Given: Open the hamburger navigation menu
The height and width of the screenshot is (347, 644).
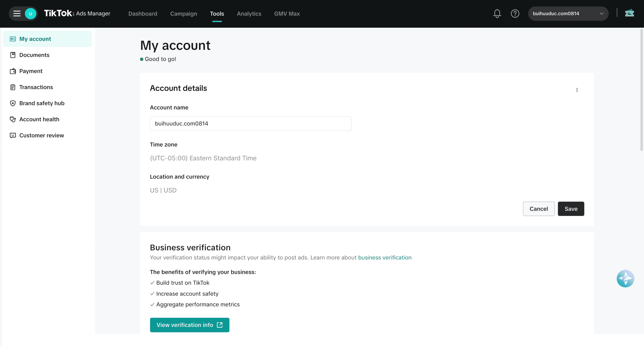Looking at the screenshot, I should (17, 14).
